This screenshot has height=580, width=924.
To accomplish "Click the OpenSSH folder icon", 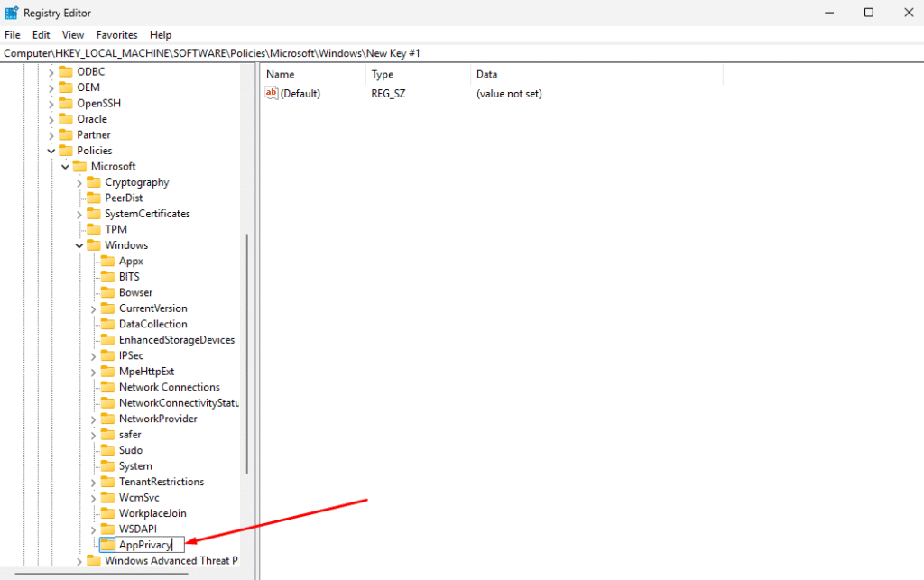I will tap(65, 103).
